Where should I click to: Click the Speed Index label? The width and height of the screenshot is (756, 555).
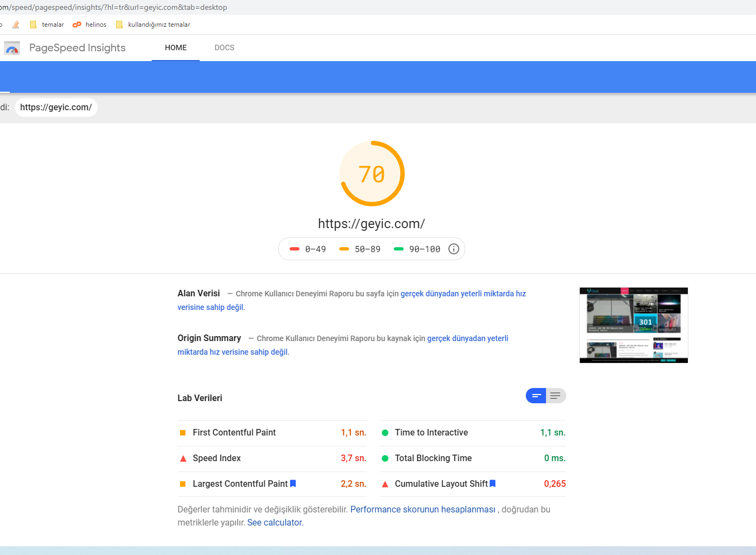tap(217, 458)
